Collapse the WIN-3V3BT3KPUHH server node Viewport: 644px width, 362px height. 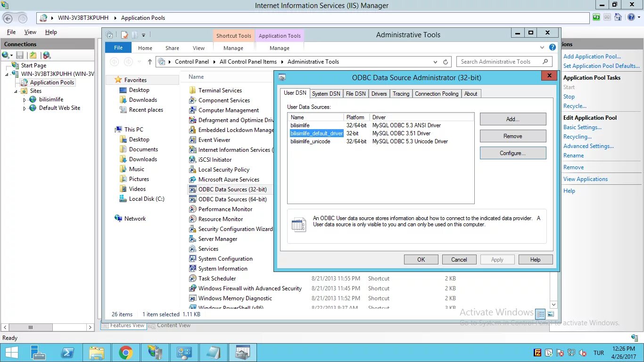[x=7, y=74]
